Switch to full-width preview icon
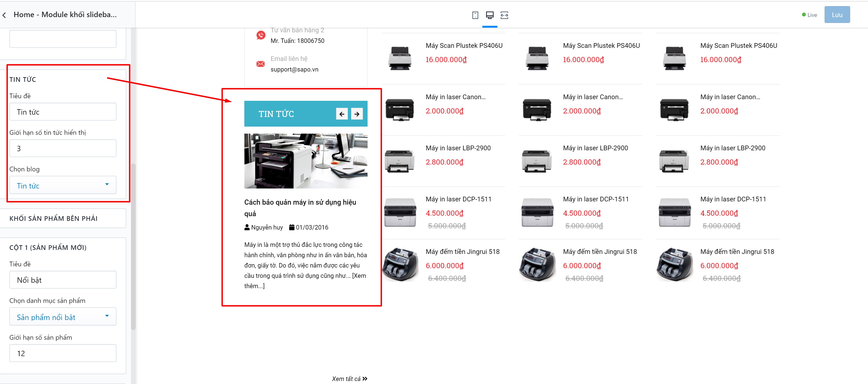The image size is (868, 384). click(504, 15)
